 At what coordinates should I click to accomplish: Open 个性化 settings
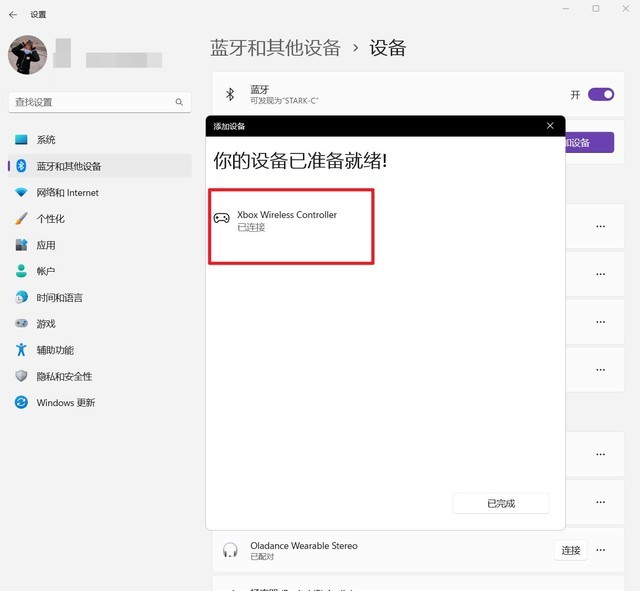point(100,219)
